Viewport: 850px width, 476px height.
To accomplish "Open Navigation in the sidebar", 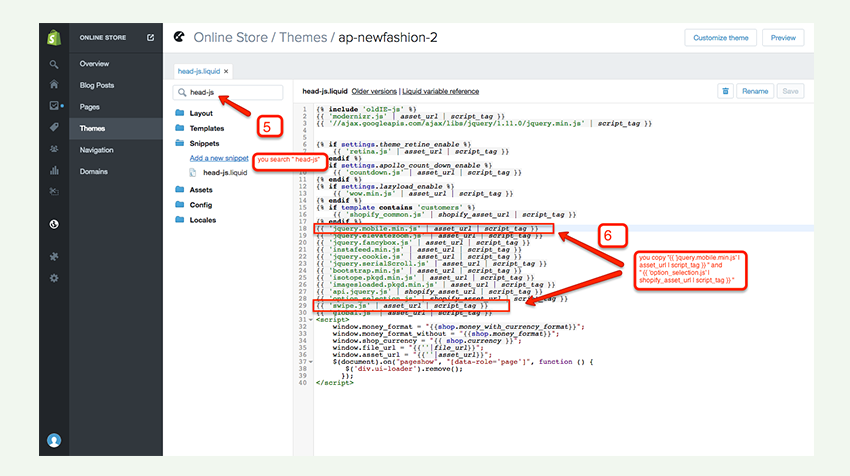I will 96,150.
